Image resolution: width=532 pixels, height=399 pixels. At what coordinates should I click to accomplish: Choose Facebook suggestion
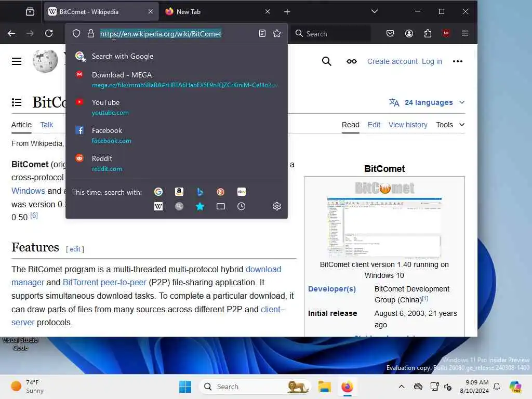pyautogui.click(x=177, y=135)
